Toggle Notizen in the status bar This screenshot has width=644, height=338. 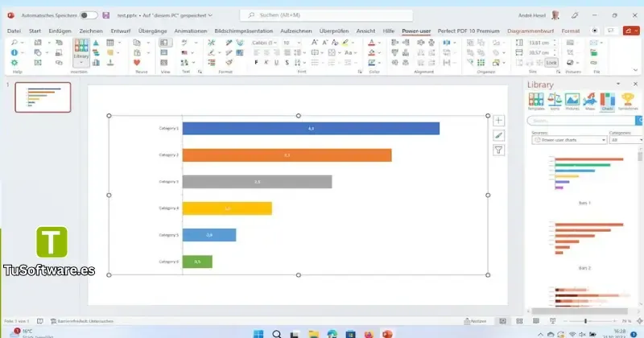(x=475, y=321)
